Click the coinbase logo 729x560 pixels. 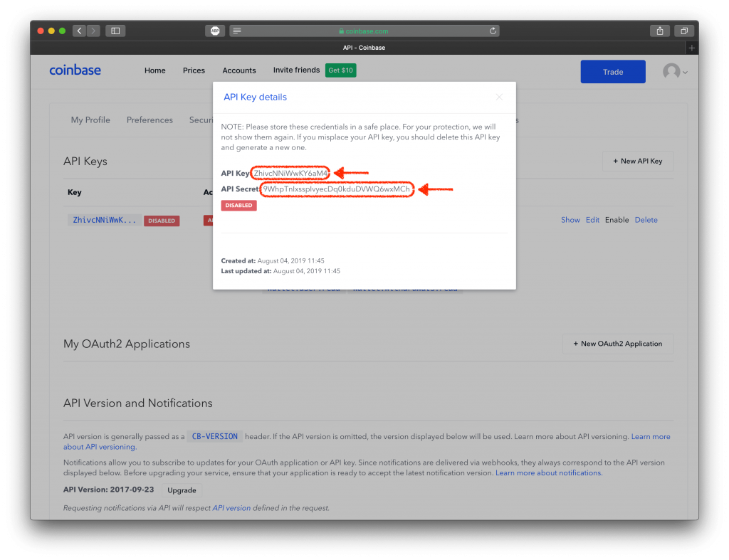[x=75, y=70]
